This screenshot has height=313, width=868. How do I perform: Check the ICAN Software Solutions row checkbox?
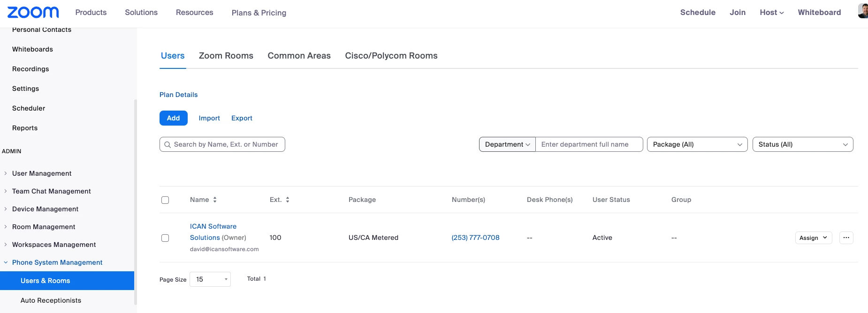click(x=165, y=238)
